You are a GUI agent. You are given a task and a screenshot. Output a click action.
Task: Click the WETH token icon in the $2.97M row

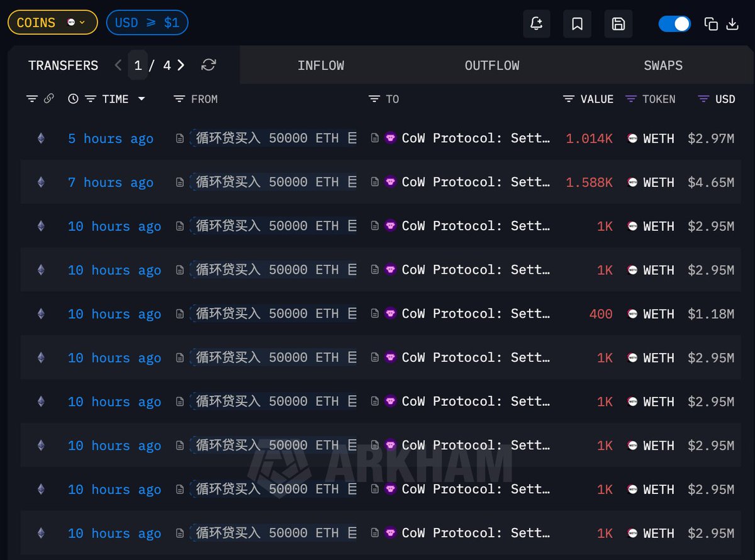[633, 138]
